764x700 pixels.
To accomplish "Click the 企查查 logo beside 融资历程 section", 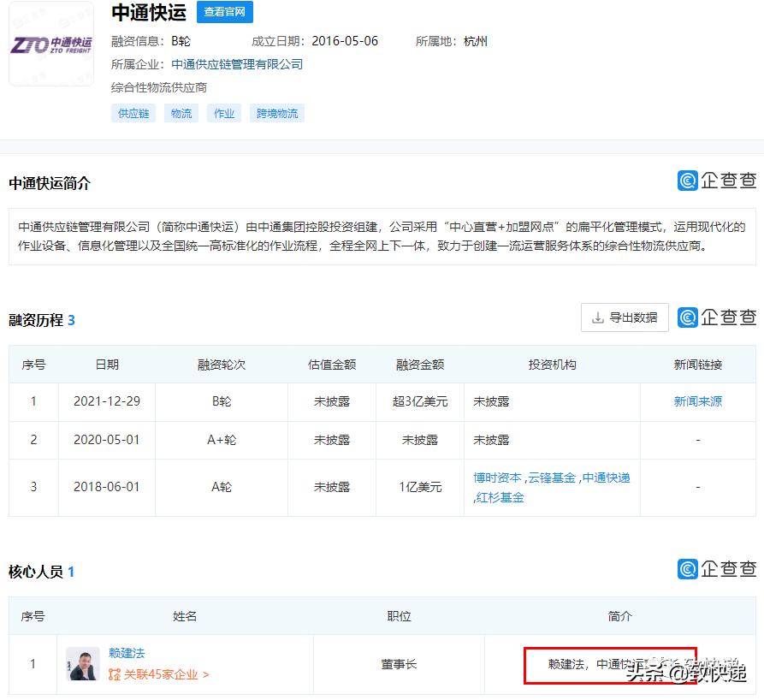I will pyautogui.click(x=717, y=317).
